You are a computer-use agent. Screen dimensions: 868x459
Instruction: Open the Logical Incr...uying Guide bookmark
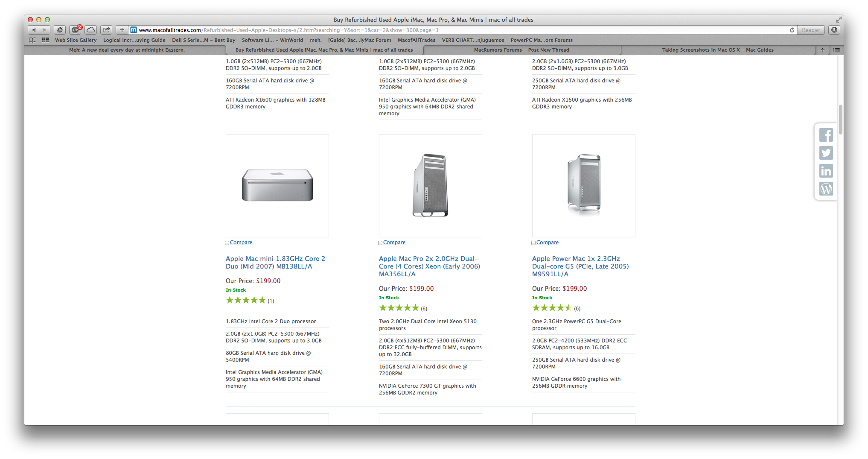click(x=134, y=40)
